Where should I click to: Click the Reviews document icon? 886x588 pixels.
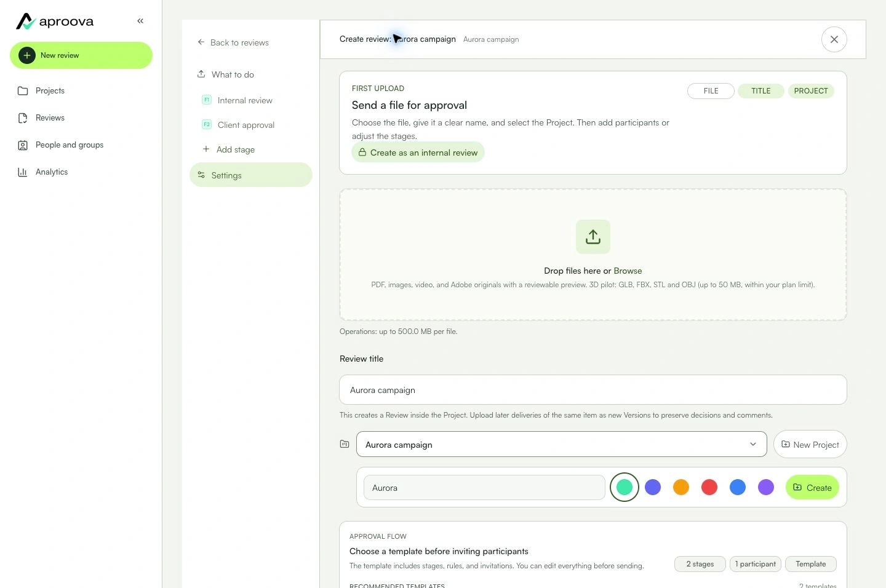point(23,118)
